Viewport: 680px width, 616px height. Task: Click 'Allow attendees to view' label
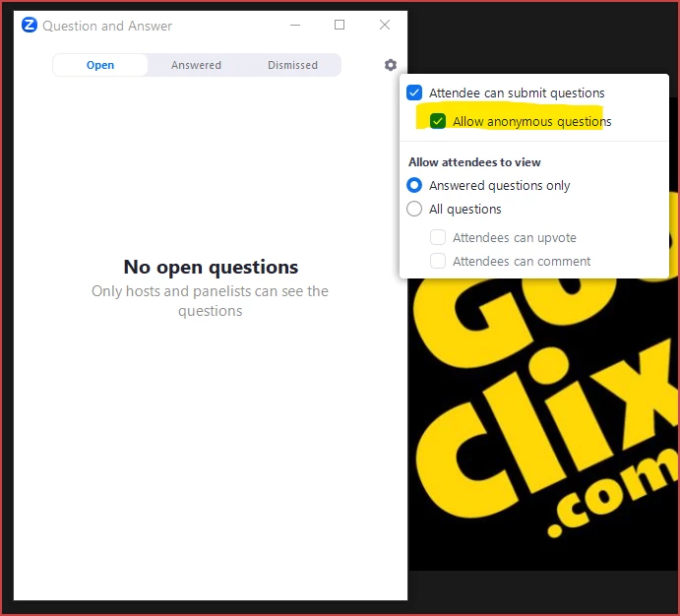point(474,162)
